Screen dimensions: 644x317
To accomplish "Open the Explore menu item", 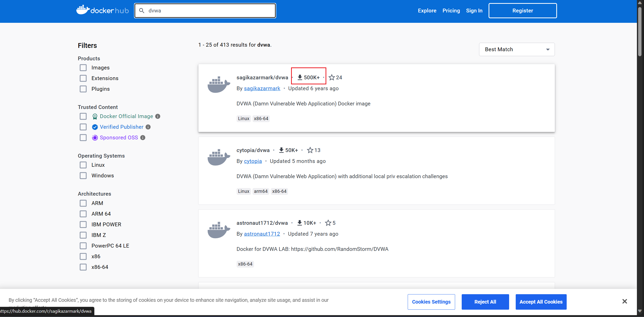I will [x=427, y=11].
